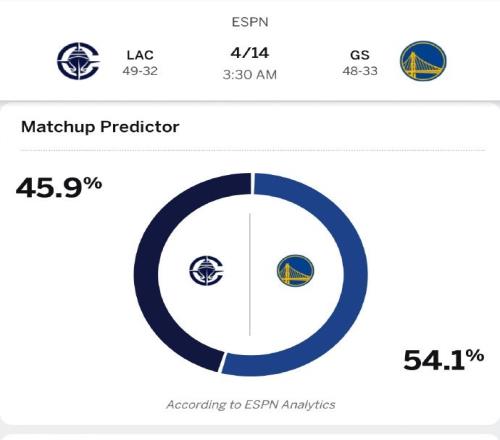Open the LAC team abbreviation
Viewport: 500px width, 440px height.
click(x=140, y=55)
